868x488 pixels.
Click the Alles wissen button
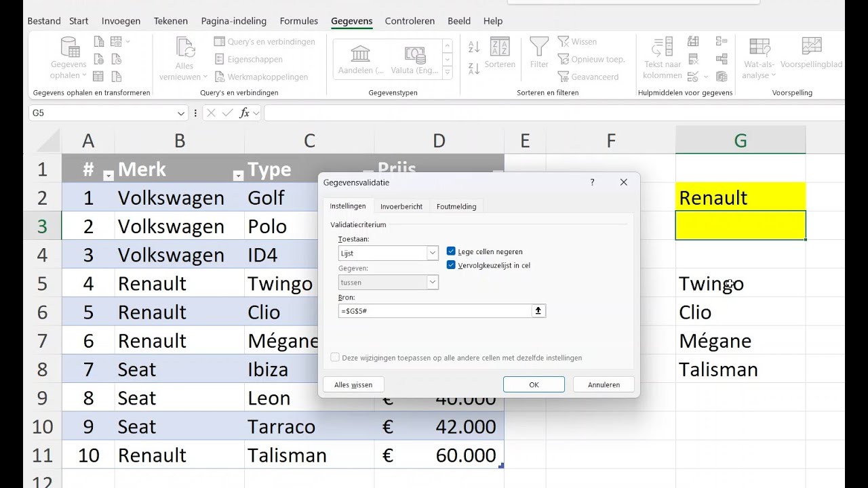click(353, 384)
